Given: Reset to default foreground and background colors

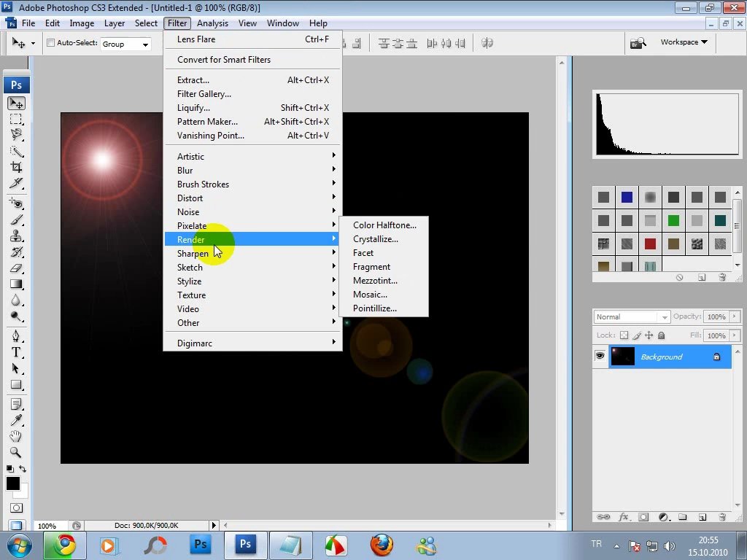Looking at the screenshot, I should (9, 469).
